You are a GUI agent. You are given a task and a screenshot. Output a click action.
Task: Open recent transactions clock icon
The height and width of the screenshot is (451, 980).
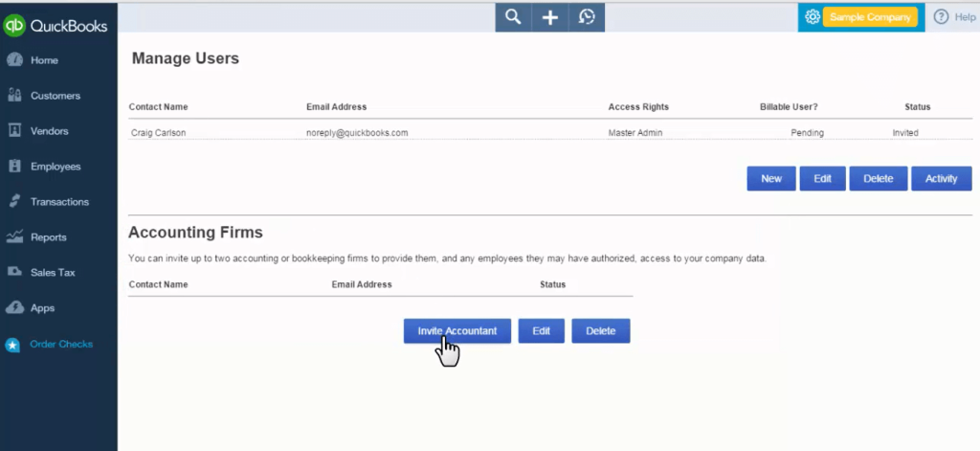click(587, 17)
